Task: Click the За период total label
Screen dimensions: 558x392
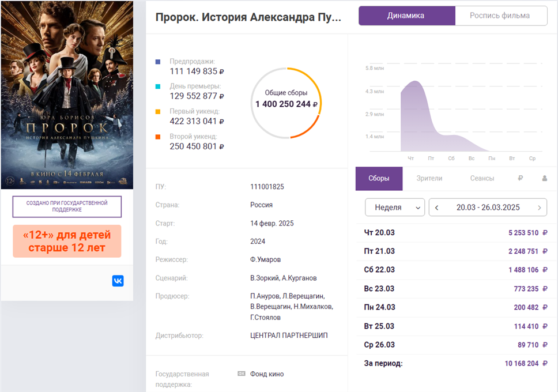Action: point(383,364)
